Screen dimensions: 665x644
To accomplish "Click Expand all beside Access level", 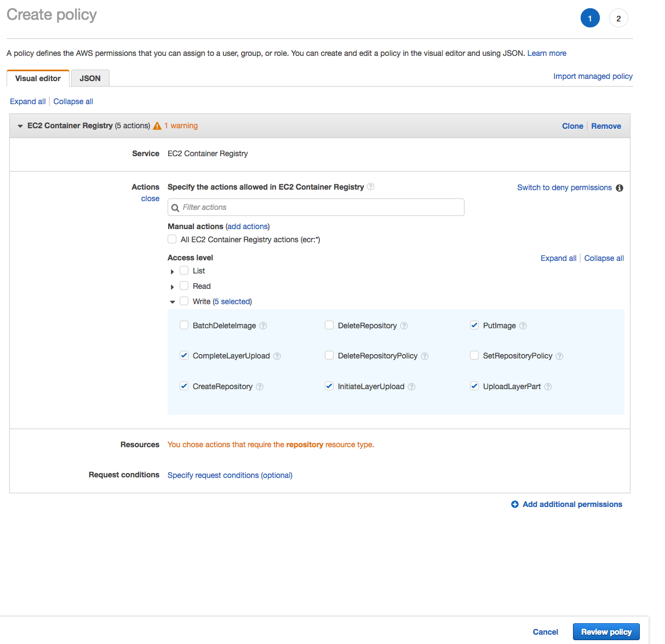I will click(558, 258).
